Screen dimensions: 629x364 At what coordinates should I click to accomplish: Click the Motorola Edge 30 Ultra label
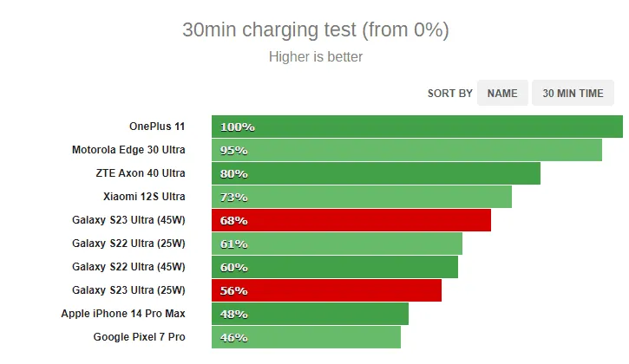(x=128, y=150)
